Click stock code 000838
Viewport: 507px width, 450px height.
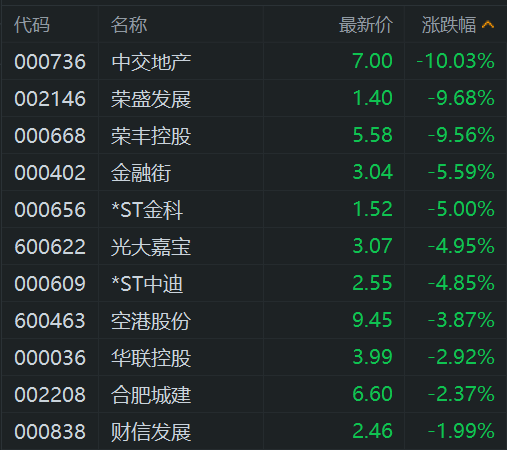50,431
